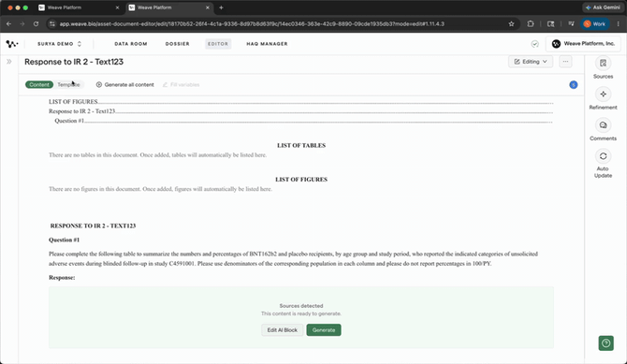627x364 pixels.
Task: Click the Response: label
Action: [62, 278]
